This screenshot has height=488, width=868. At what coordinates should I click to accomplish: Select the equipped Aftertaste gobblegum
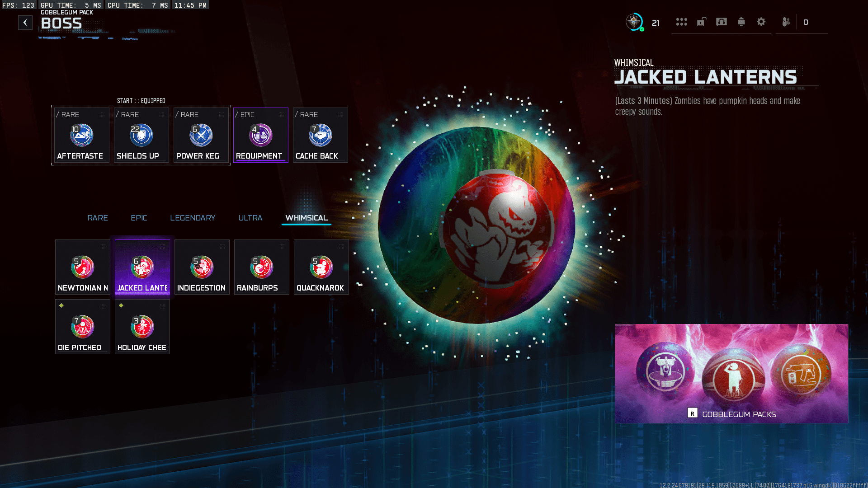pyautogui.click(x=82, y=135)
